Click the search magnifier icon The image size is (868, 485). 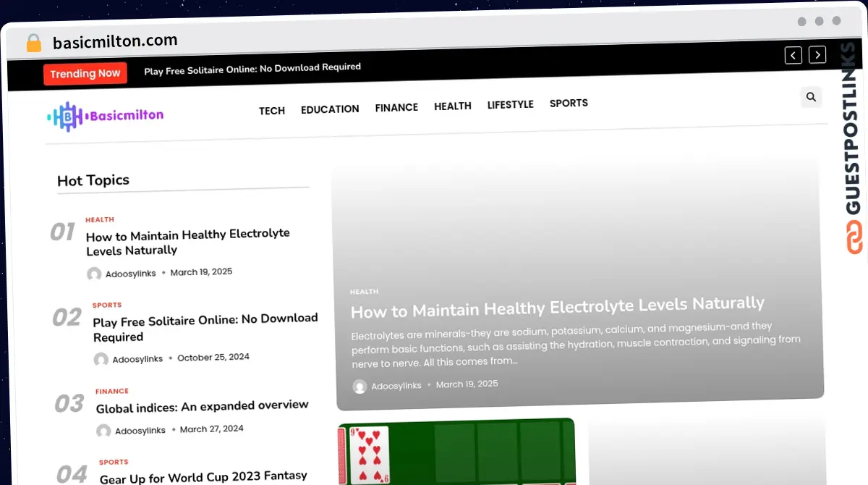tap(811, 97)
